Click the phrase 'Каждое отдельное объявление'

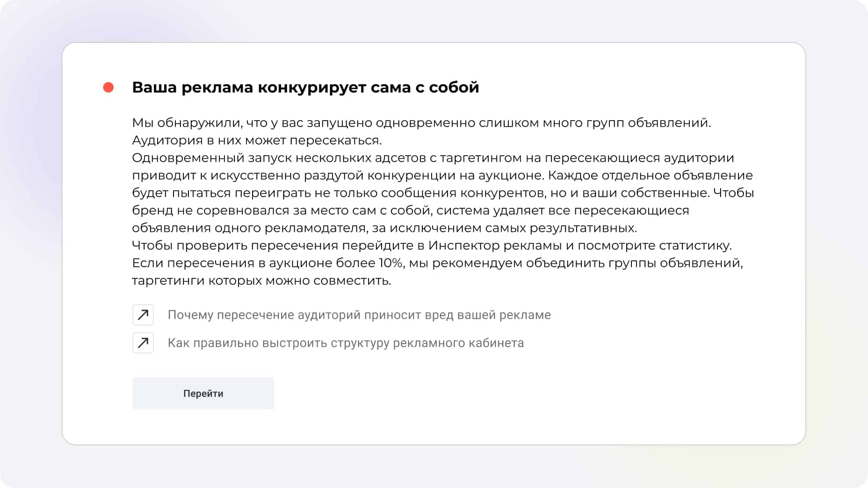(x=650, y=175)
